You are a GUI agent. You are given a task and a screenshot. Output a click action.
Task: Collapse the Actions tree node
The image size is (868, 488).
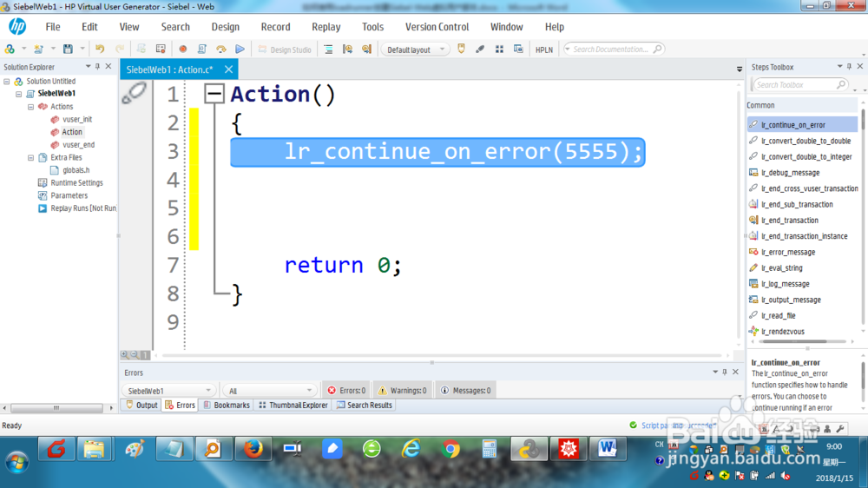click(x=31, y=107)
